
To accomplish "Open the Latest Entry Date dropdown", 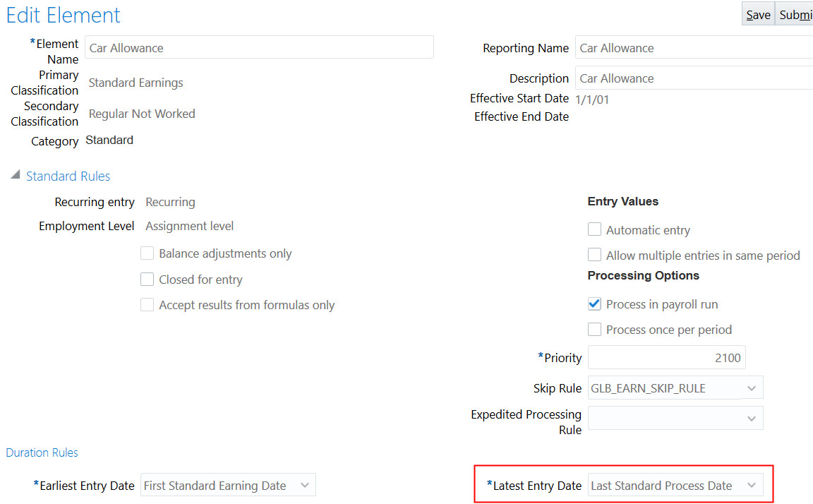I will 751,486.
